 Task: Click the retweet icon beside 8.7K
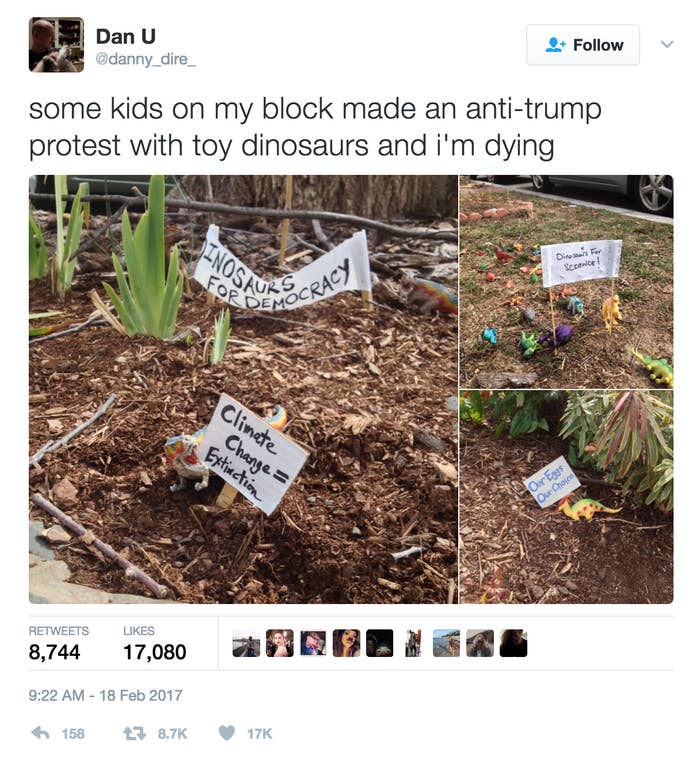tap(134, 733)
